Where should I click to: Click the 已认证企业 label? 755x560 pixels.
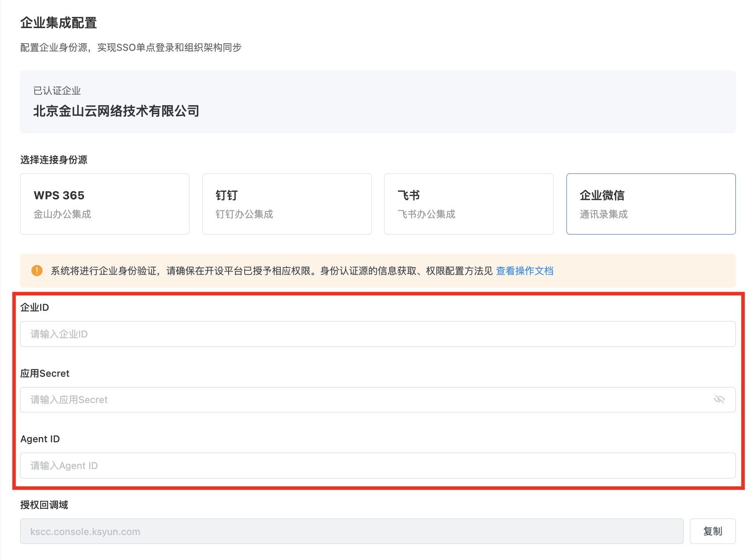[57, 91]
